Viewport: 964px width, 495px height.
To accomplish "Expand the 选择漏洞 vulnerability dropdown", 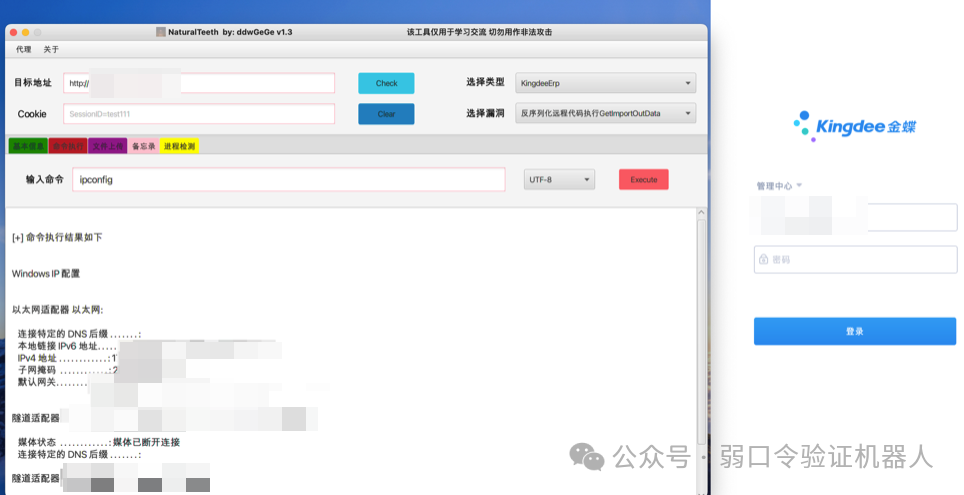I will coord(606,113).
